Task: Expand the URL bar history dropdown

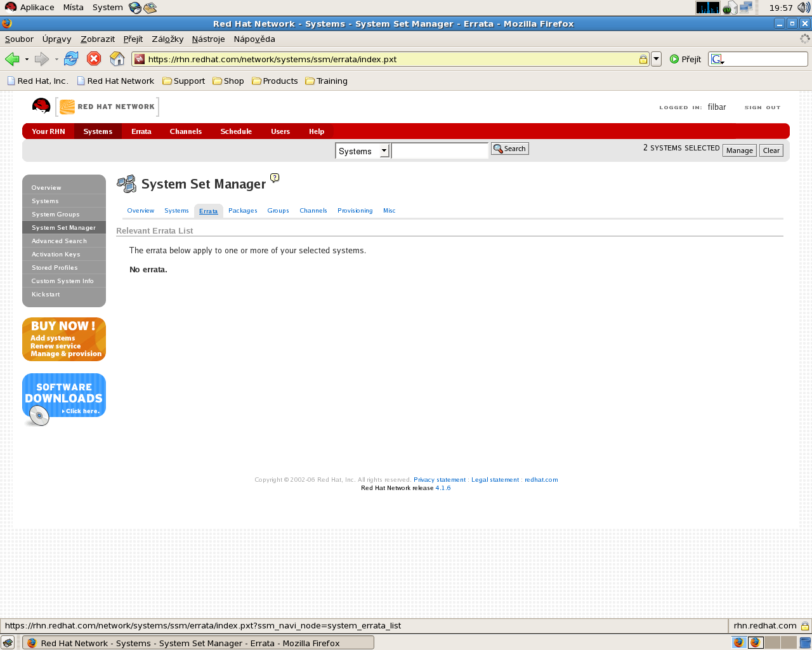Action: (x=657, y=59)
